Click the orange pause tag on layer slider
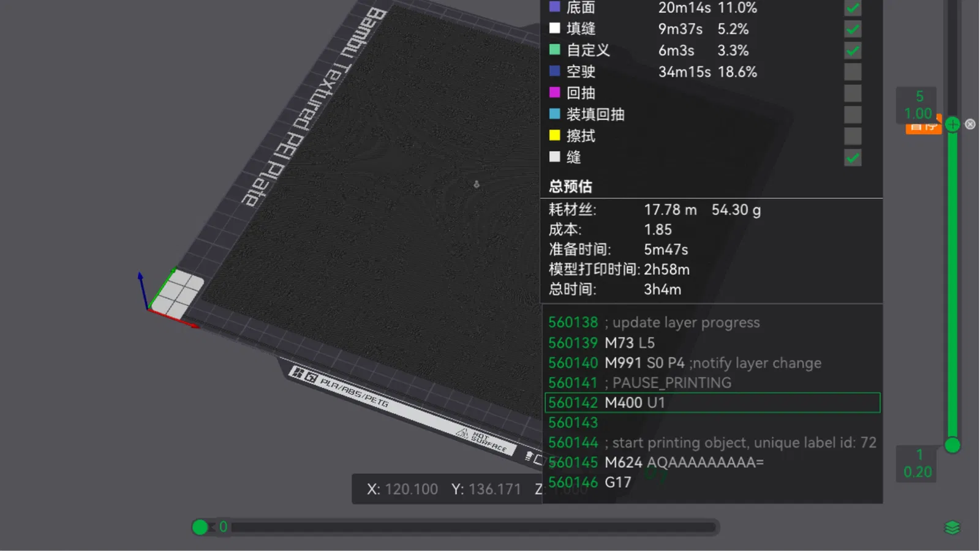Viewport: 980px width, 551px height. (x=923, y=127)
